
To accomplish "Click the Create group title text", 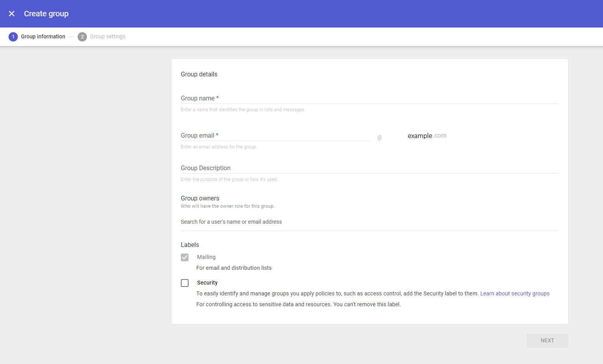I will (x=46, y=14).
